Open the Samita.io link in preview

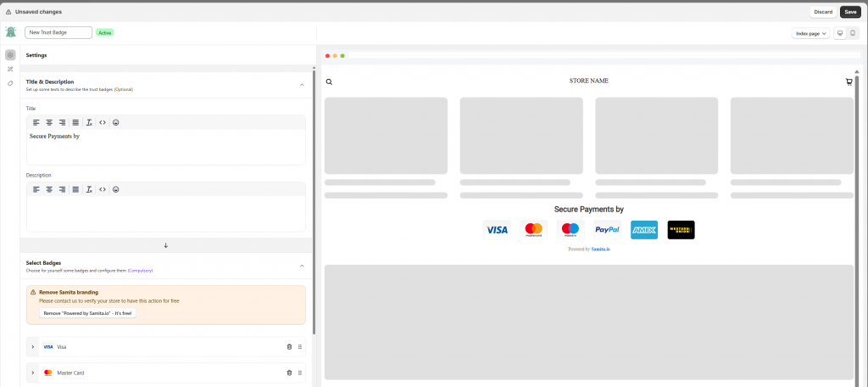pos(601,250)
